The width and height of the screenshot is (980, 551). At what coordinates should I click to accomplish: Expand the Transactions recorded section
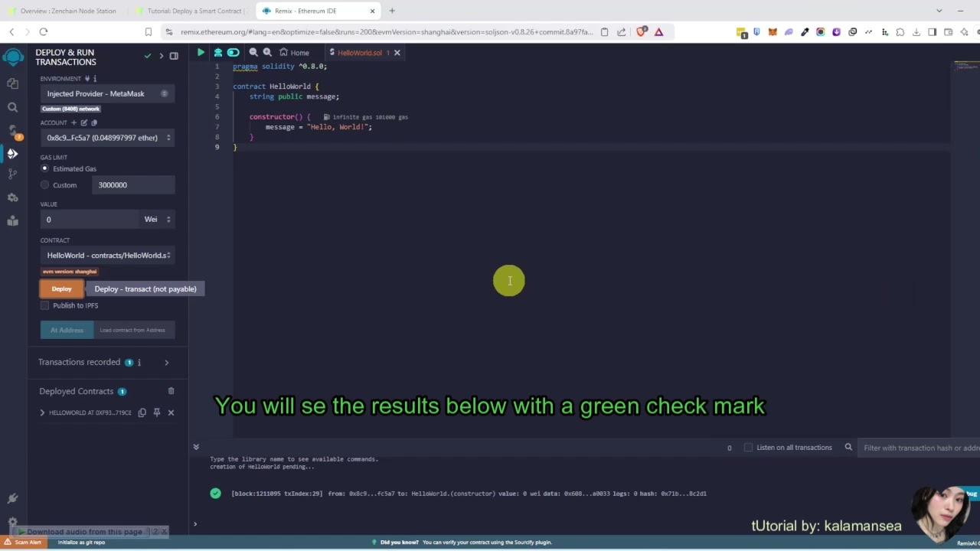coord(166,363)
